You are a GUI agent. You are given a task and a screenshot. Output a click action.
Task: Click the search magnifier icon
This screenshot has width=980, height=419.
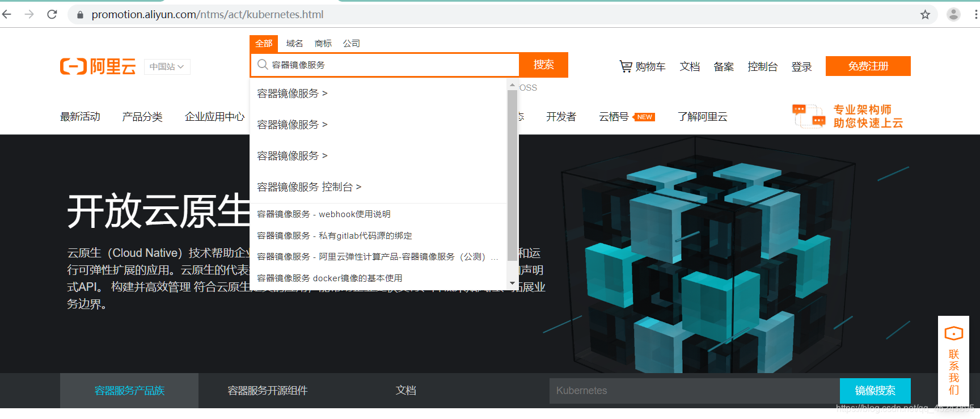pyautogui.click(x=263, y=65)
